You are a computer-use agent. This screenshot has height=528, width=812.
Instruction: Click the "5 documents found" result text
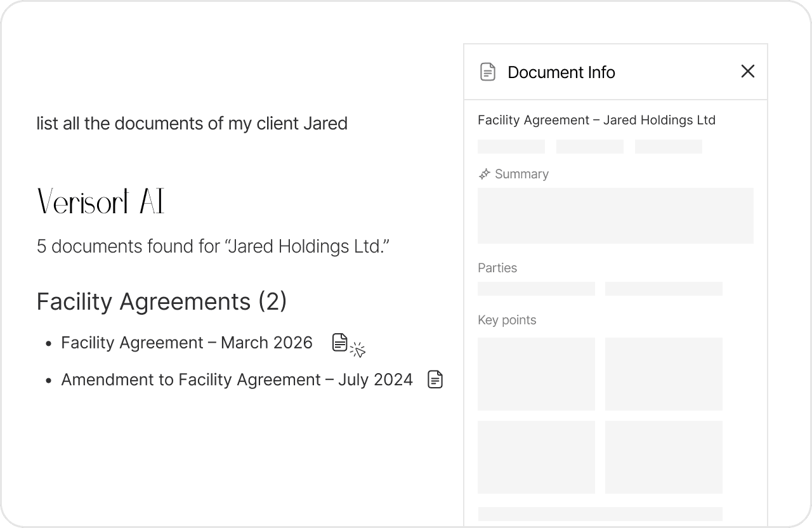[x=213, y=246]
